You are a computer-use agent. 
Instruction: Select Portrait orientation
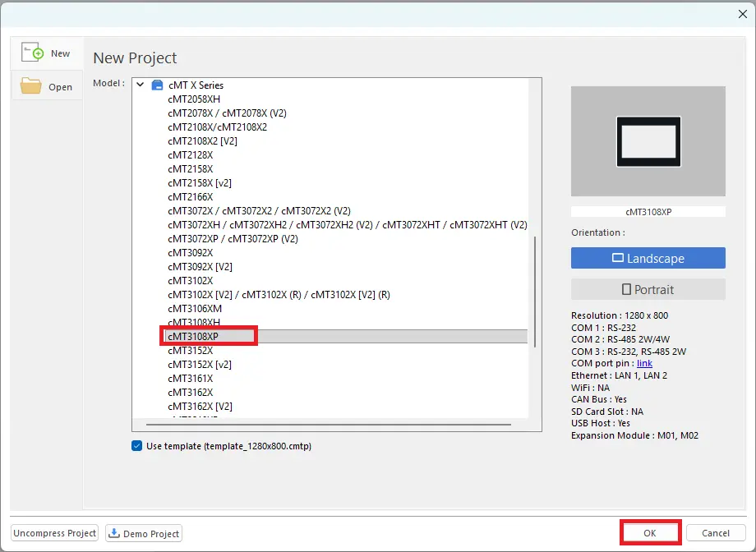(x=648, y=289)
